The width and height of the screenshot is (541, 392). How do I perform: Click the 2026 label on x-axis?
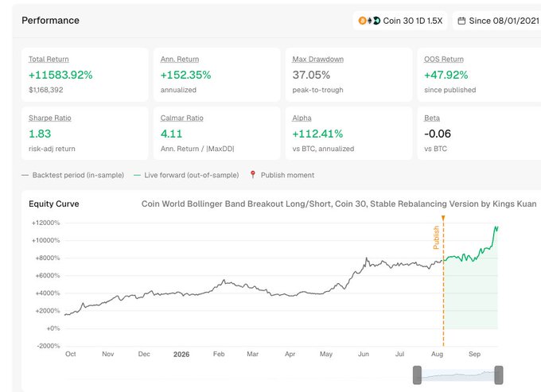[x=181, y=354]
